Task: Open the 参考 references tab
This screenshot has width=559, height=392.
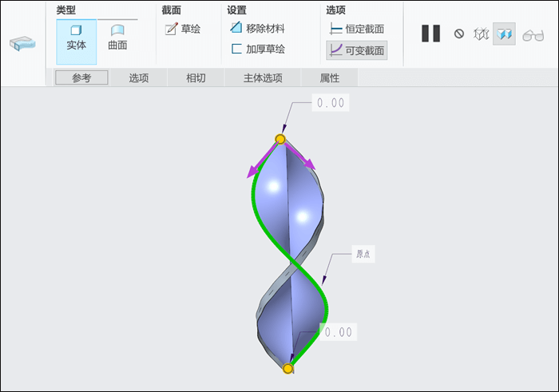Action: click(81, 77)
